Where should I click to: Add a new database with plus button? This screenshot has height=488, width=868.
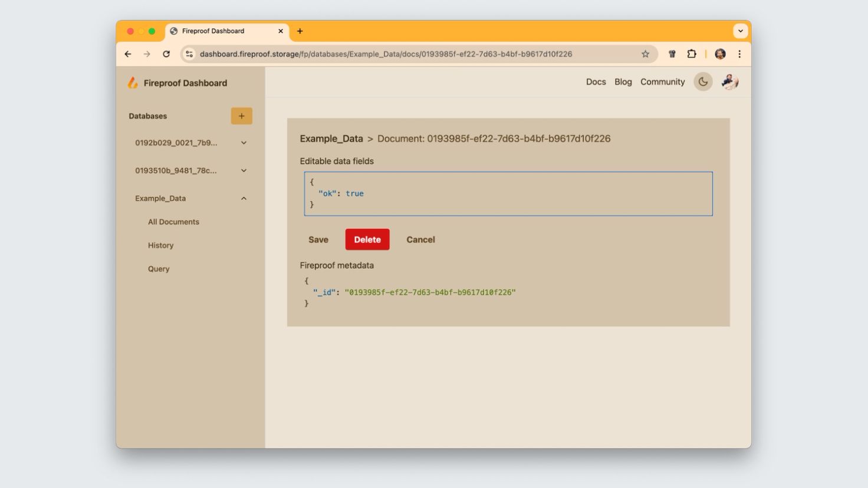[x=241, y=116]
